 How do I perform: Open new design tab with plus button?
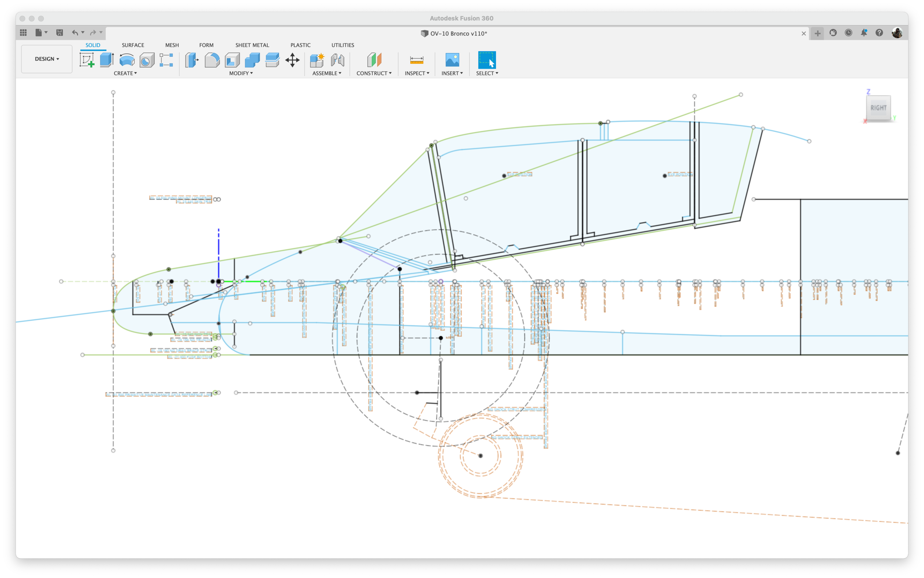coord(817,34)
